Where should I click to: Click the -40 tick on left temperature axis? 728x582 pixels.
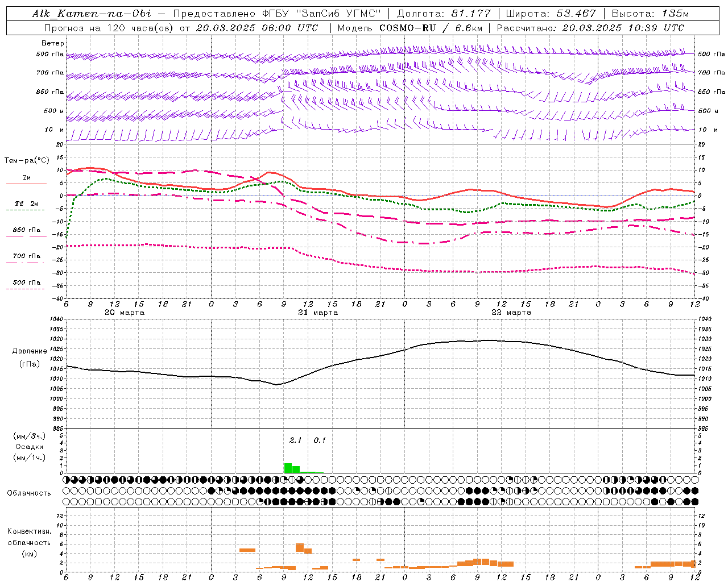[x=59, y=298]
